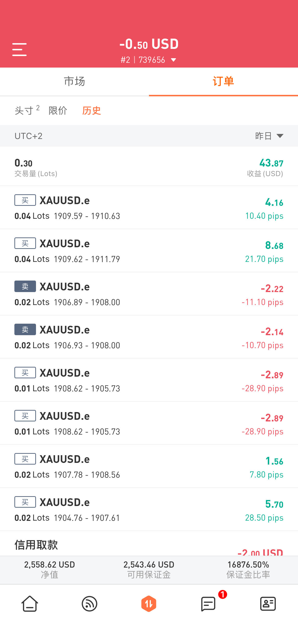Open buy trade with 1.56 profit
The image size is (298, 644).
pos(149,466)
